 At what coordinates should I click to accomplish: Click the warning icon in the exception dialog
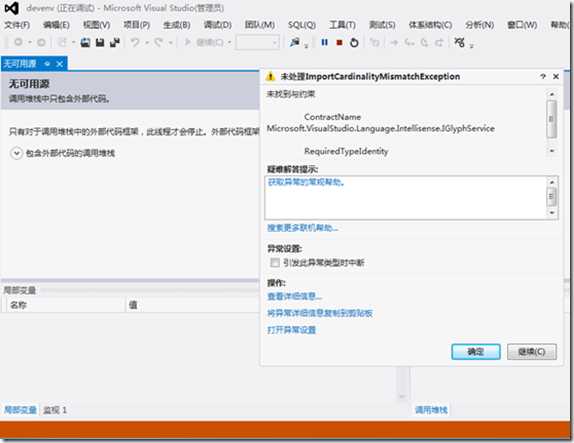click(x=270, y=76)
